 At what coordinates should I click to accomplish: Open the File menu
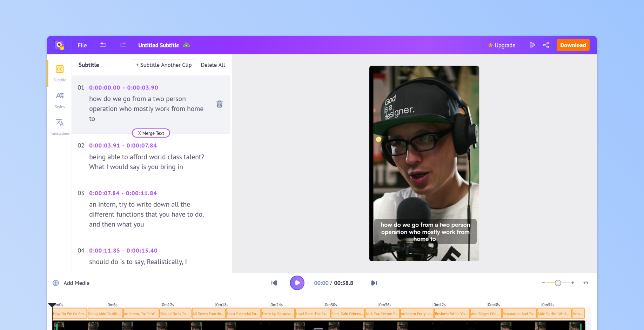point(82,45)
